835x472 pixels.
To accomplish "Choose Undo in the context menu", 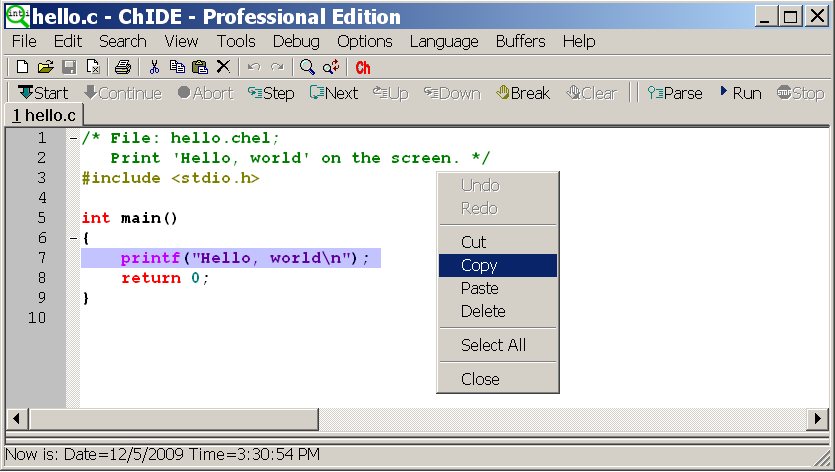I will 498,185.
